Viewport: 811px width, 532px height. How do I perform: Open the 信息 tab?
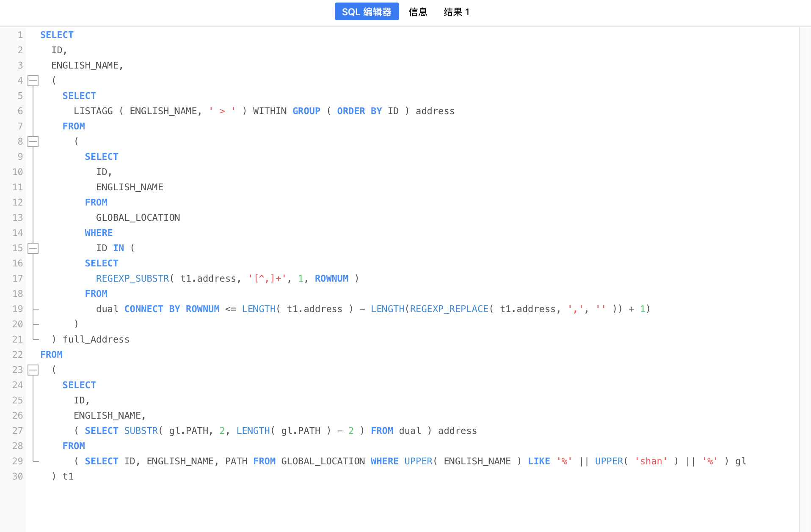418,11
